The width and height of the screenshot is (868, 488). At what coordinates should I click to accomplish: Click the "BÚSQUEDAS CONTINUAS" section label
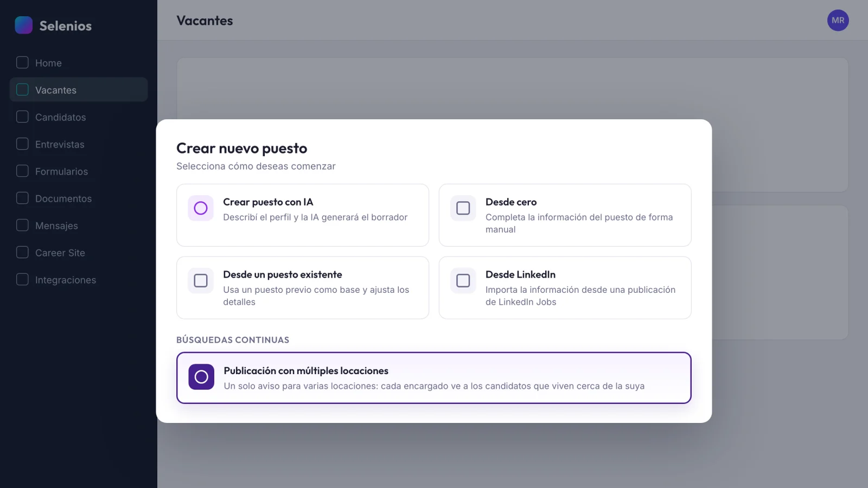point(233,340)
